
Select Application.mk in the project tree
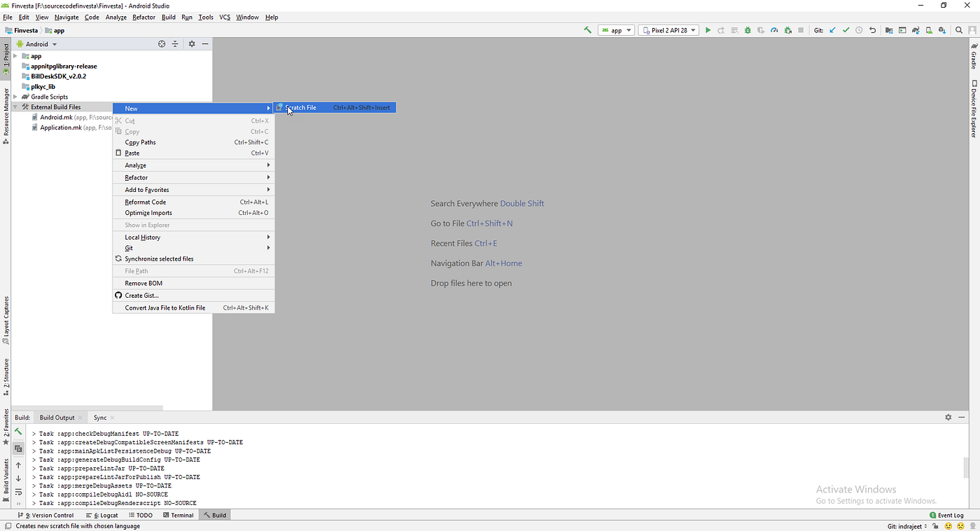pyautogui.click(x=62, y=127)
